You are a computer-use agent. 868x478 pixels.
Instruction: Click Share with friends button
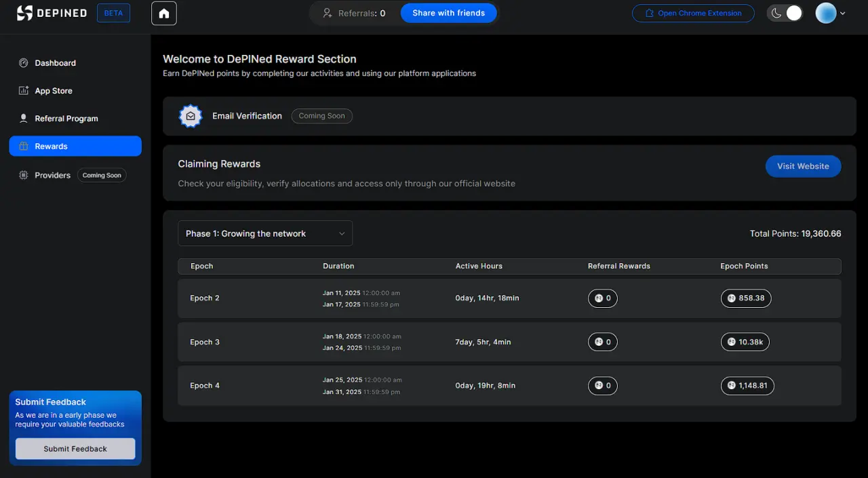(x=449, y=13)
